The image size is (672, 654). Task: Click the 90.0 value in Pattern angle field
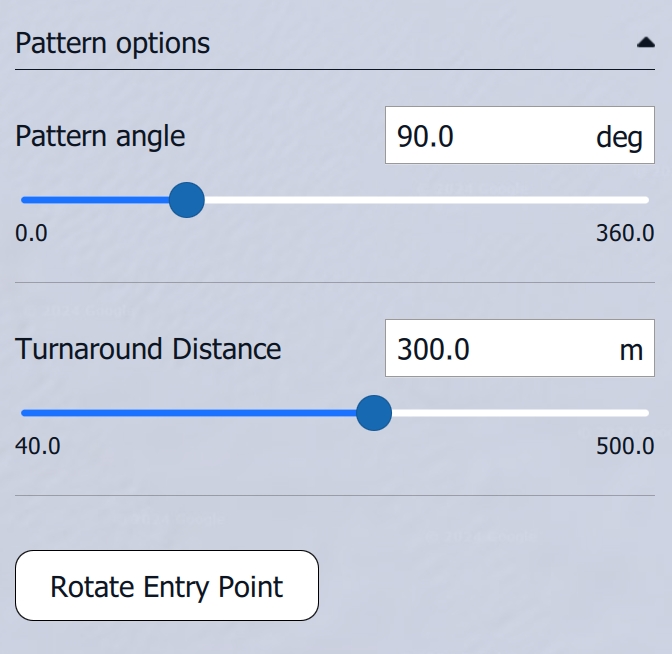point(426,136)
